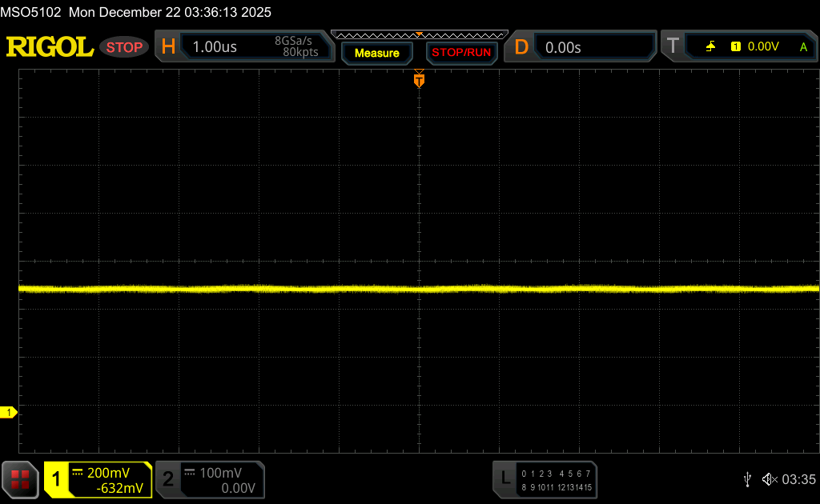Viewport: 820px width, 504px height.
Task: Click the waveform memory position bar at top
Action: (419, 34)
